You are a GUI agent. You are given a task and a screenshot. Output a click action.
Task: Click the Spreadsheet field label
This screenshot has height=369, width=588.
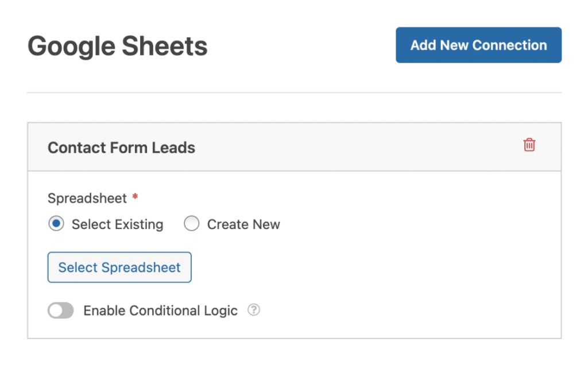tap(87, 199)
